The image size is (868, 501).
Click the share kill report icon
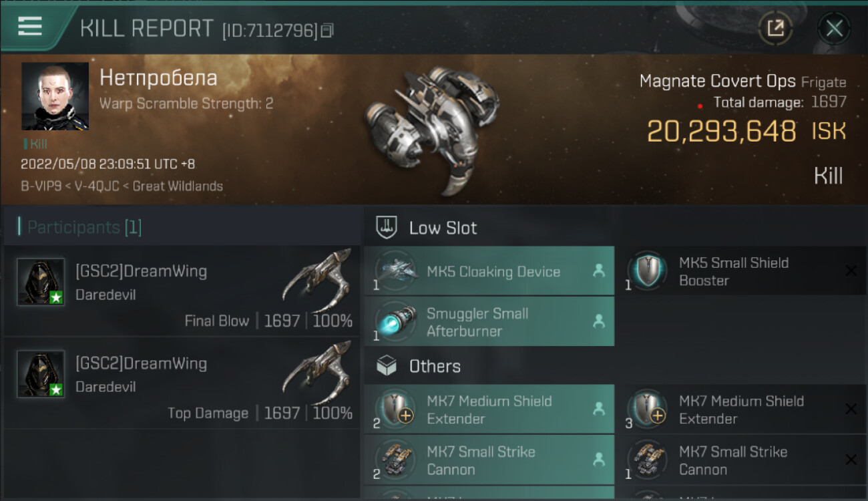point(775,28)
